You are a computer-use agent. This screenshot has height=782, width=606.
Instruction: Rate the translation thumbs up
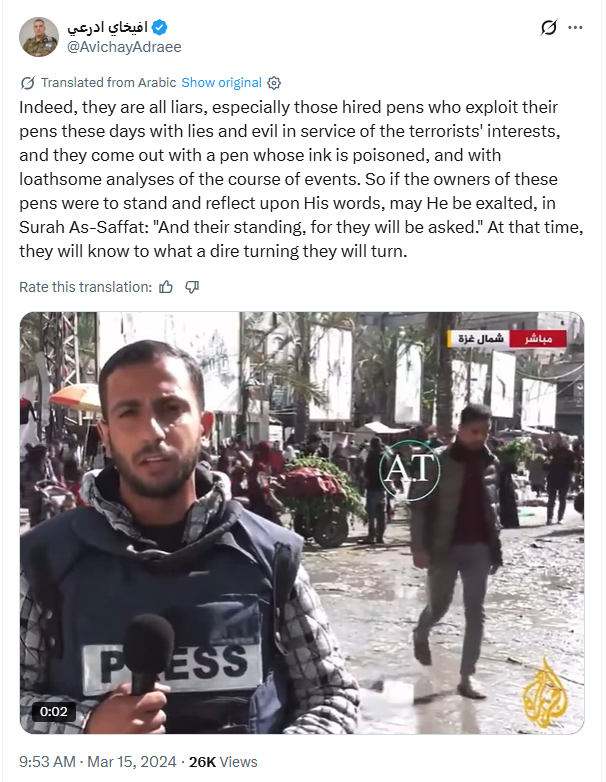(x=166, y=287)
